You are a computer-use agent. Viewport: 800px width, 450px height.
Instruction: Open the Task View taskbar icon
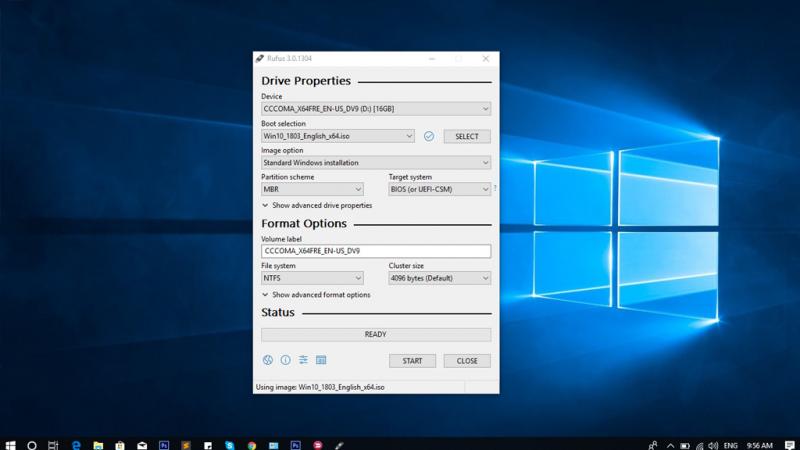tap(53, 442)
